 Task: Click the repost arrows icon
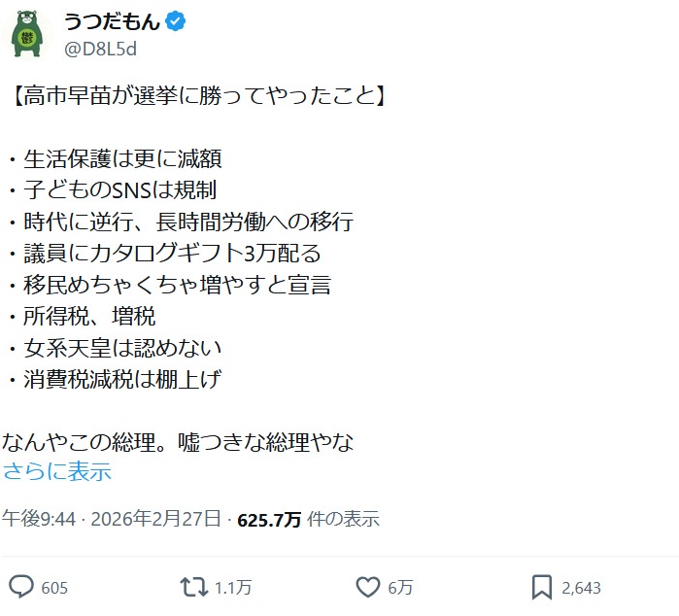pyautogui.click(x=193, y=587)
